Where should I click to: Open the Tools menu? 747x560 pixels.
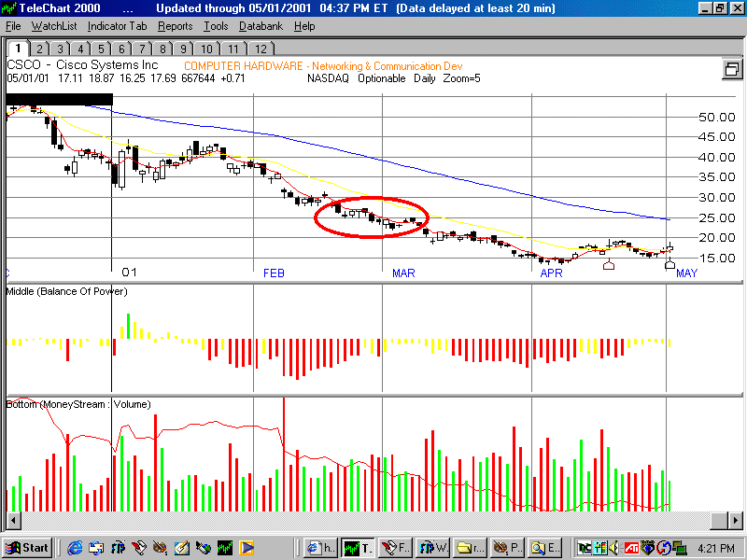tap(216, 26)
